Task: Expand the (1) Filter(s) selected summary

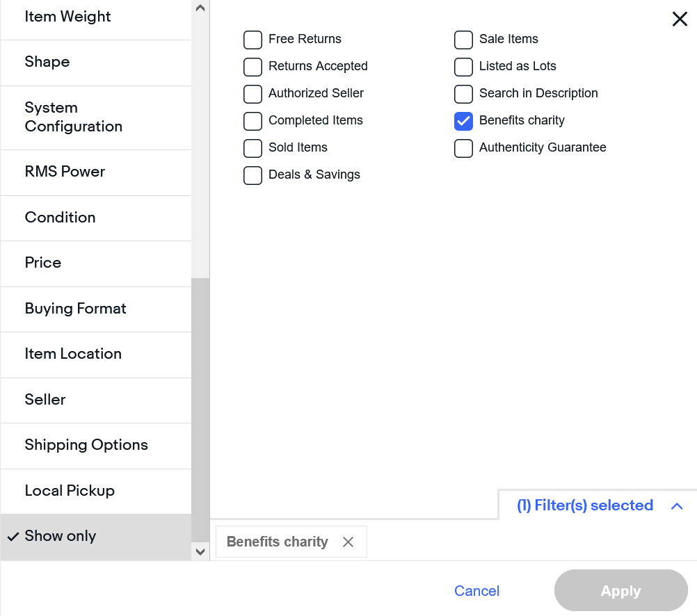Action: point(585,505)
